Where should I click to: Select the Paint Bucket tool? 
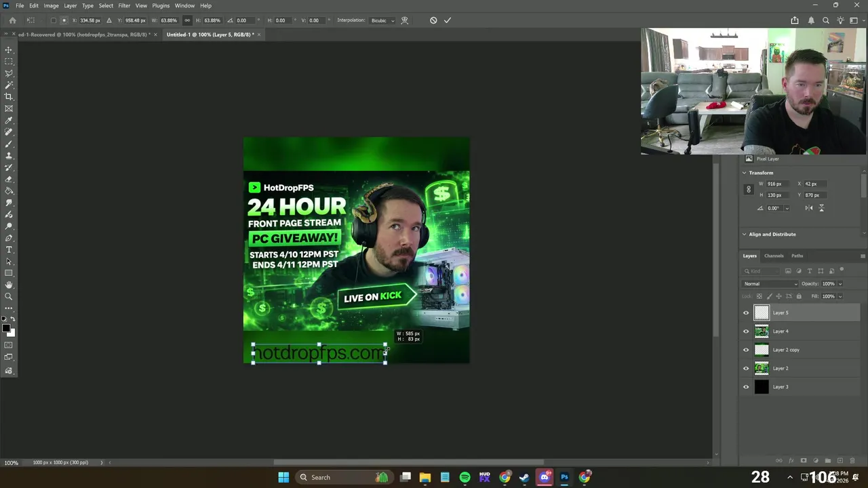pos(9,191)
